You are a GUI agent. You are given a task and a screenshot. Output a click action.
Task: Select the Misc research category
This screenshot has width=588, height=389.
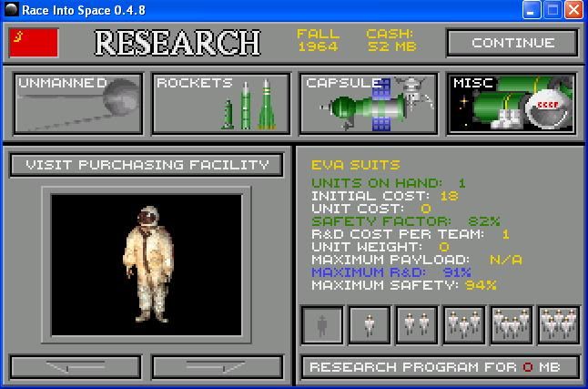click(x=512, y=104)
